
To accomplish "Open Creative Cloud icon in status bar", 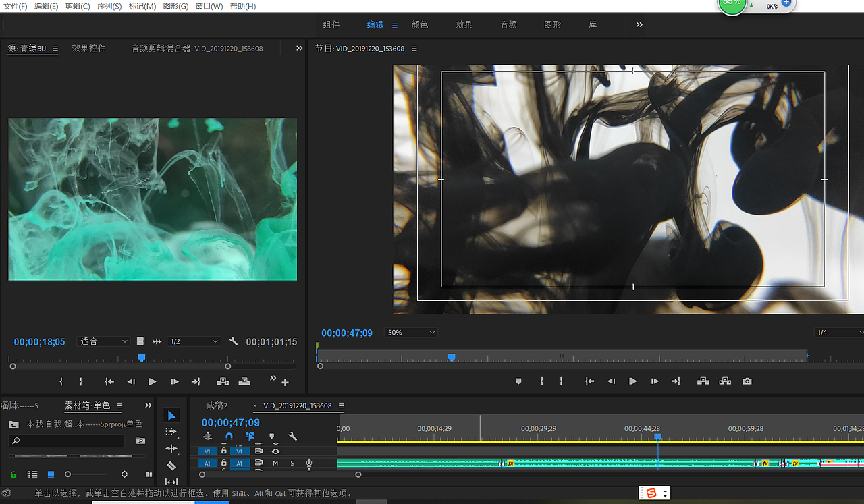I will [x=7, y=493].
